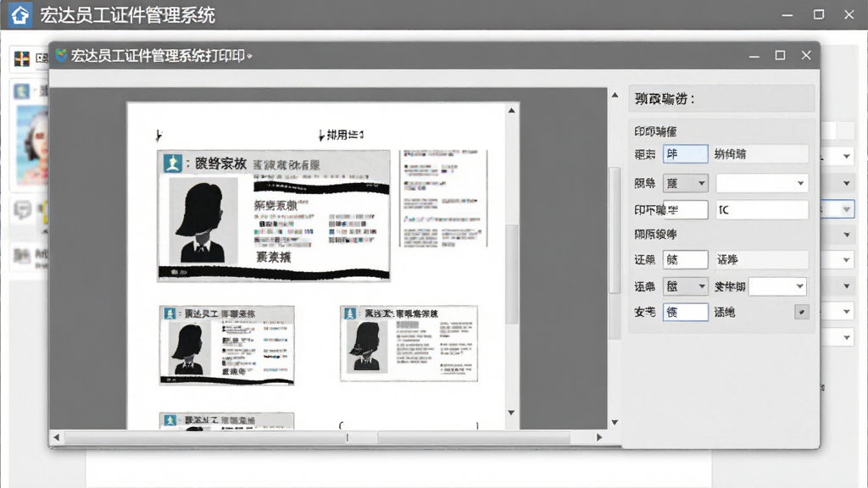Click the blue person icon on the large ID card
Screen dimensions: 868x488
coord(173,164)
